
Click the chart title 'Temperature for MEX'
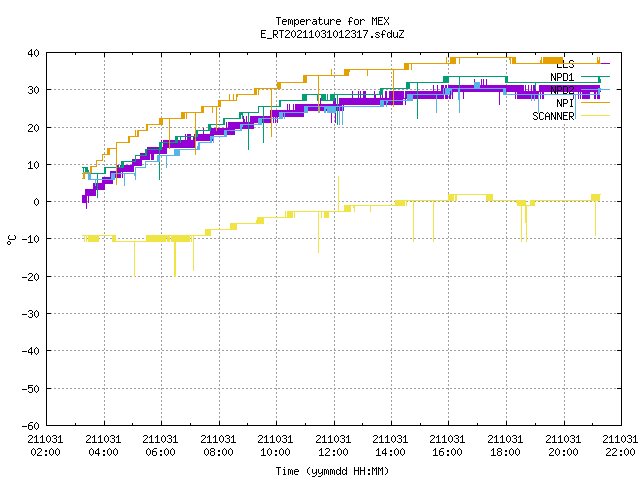click(x=332, y=21)
